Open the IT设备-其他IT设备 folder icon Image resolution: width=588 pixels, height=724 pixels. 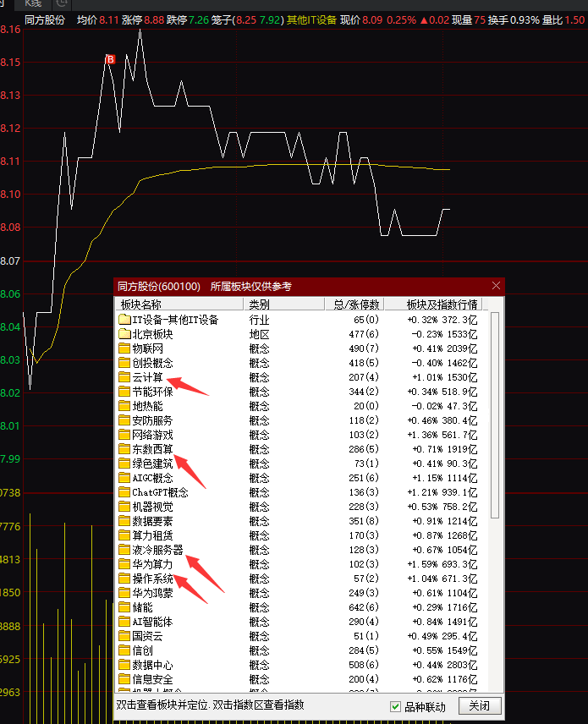tap(124, 320)
